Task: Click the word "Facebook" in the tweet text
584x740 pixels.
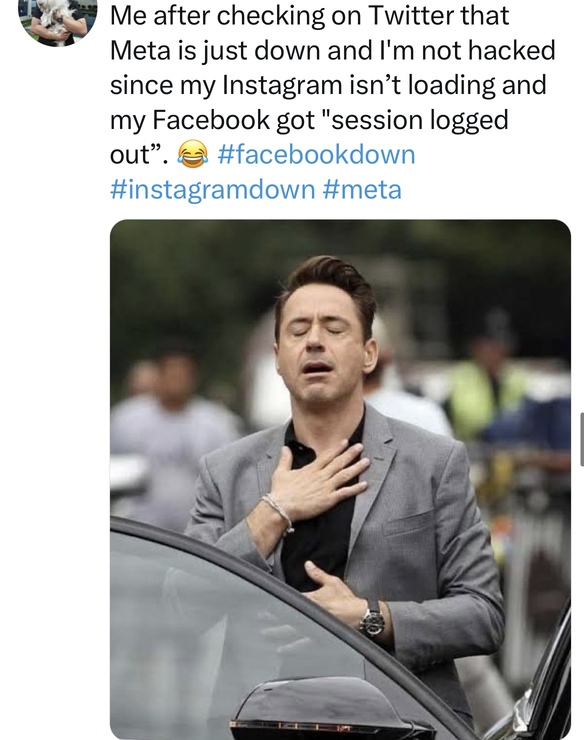Action: tap(211, 120)
